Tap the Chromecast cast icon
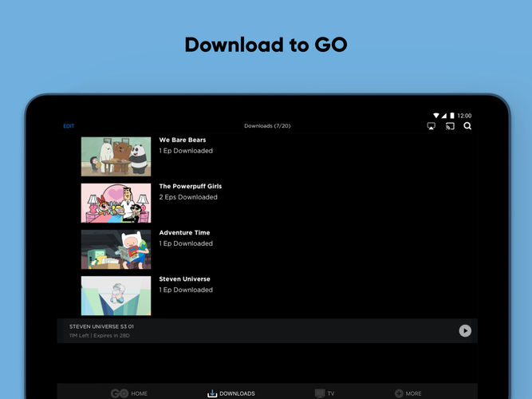The image size is (532, 399). (x=450, y=126)
